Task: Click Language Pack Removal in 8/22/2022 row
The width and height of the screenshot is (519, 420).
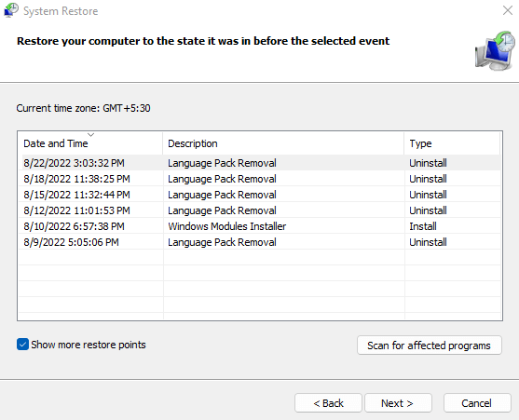Action: pos(222,163)
